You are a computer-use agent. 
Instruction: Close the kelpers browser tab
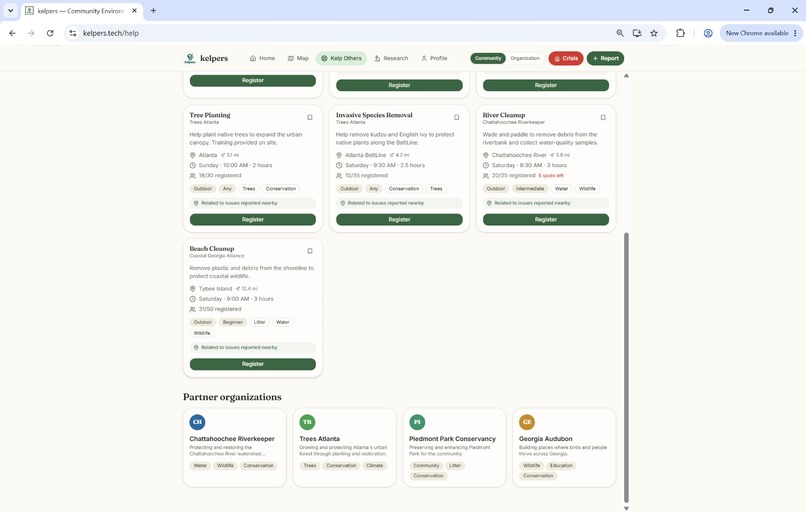pos(135,10)
